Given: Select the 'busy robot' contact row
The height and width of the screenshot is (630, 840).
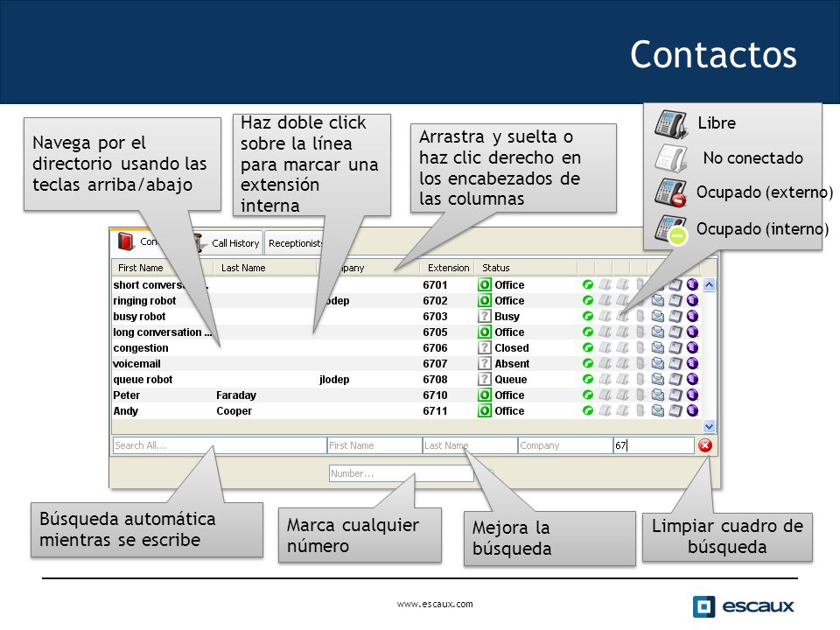Looking at the screenshot, I should coord(406,317).
